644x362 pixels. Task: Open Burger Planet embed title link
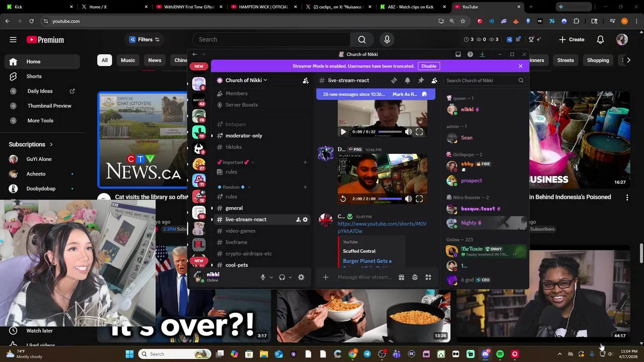tap(367, 261)
